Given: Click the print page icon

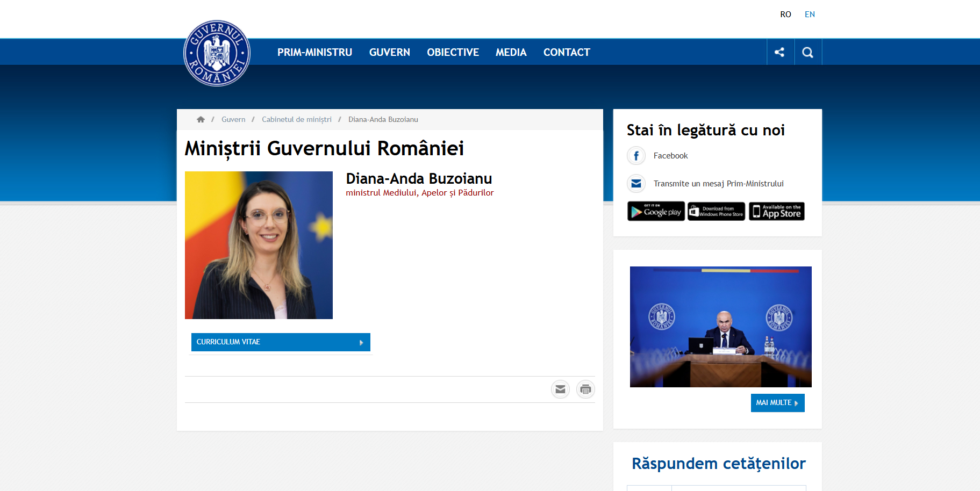Looking at the screenshot, I should click(585, 389).
